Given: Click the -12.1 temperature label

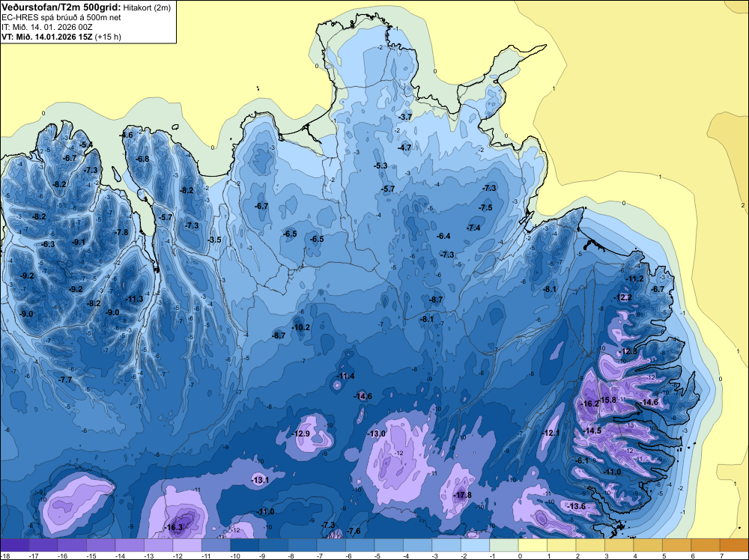Looking at the screenshot, I should (551, 433).
